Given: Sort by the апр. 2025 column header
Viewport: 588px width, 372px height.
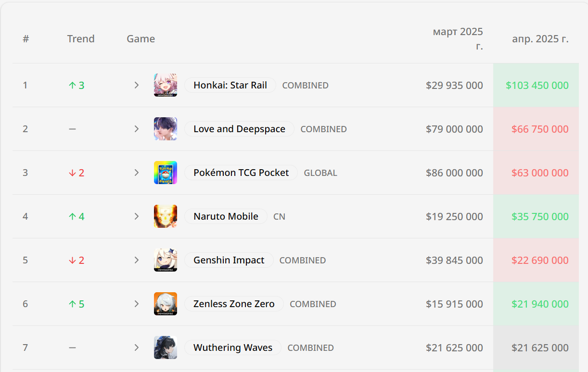Looking at the screenshot, I should coord(540,39).
